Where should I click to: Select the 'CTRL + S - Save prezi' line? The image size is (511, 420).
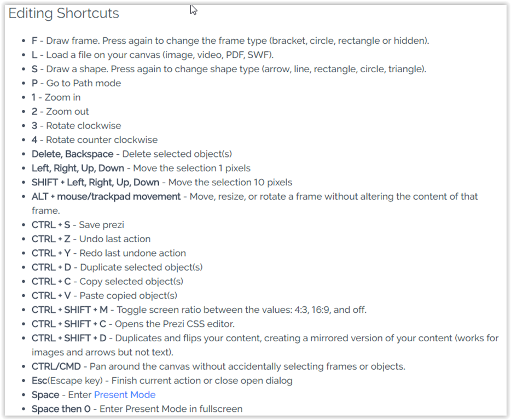(x=78, y=225)
